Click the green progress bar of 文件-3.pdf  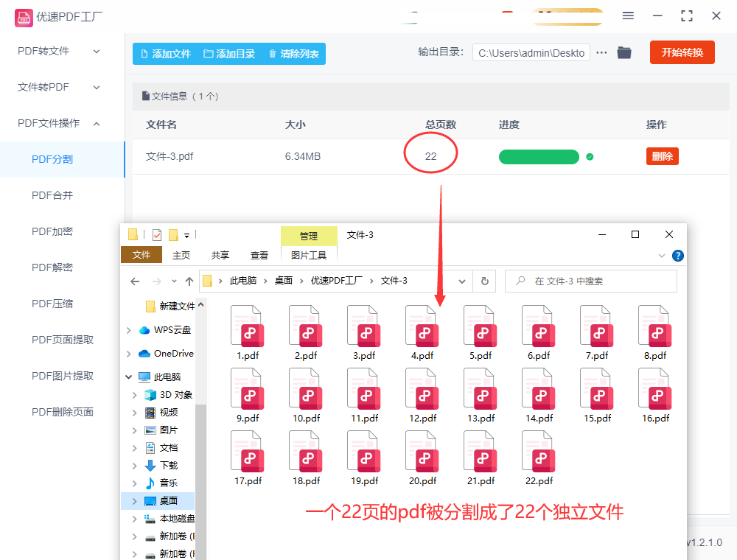pos(539,157)
